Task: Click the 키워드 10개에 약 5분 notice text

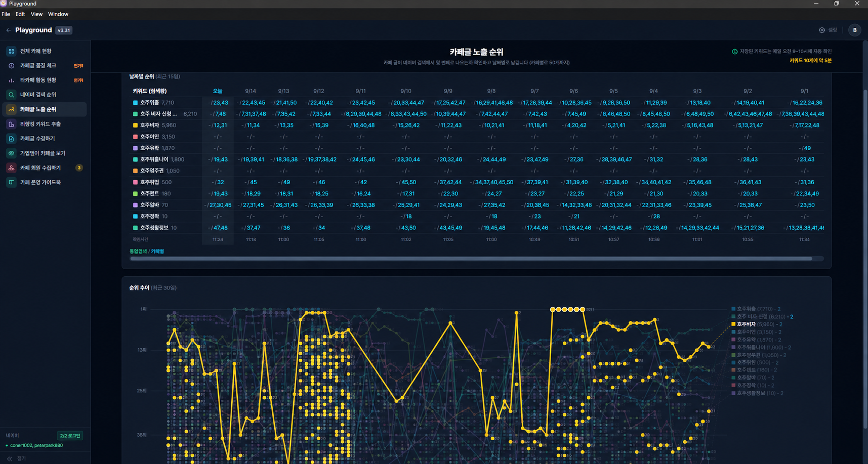Action: 810,61
